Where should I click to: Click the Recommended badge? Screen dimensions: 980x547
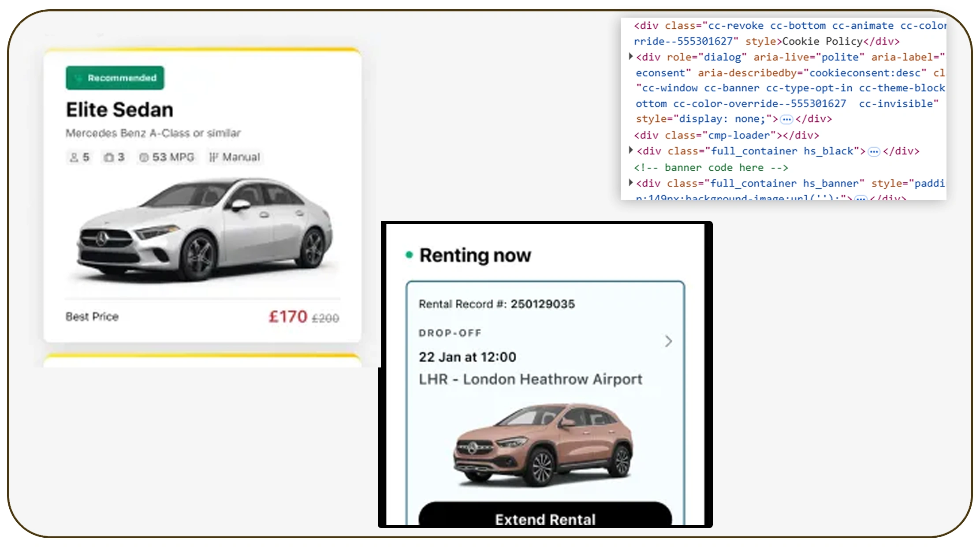click(115, 78)
